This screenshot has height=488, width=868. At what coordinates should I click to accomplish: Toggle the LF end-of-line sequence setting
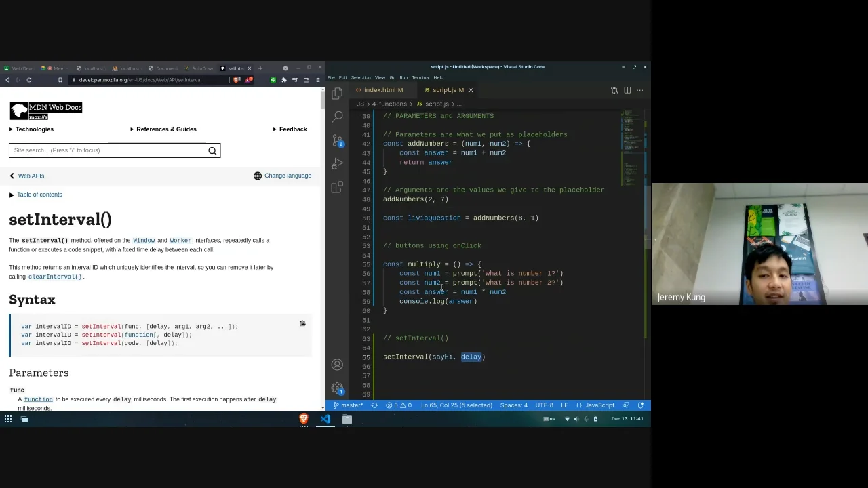[x=564, y=405]
